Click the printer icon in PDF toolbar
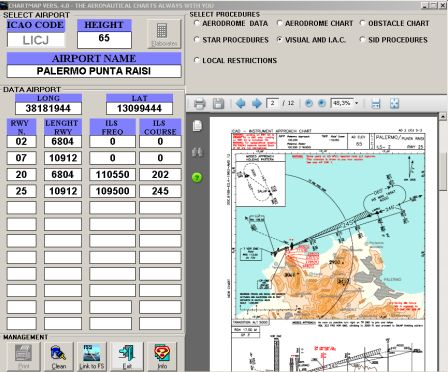Image resolution: width=448 pixels, height=372 pixels. point(199,104)
